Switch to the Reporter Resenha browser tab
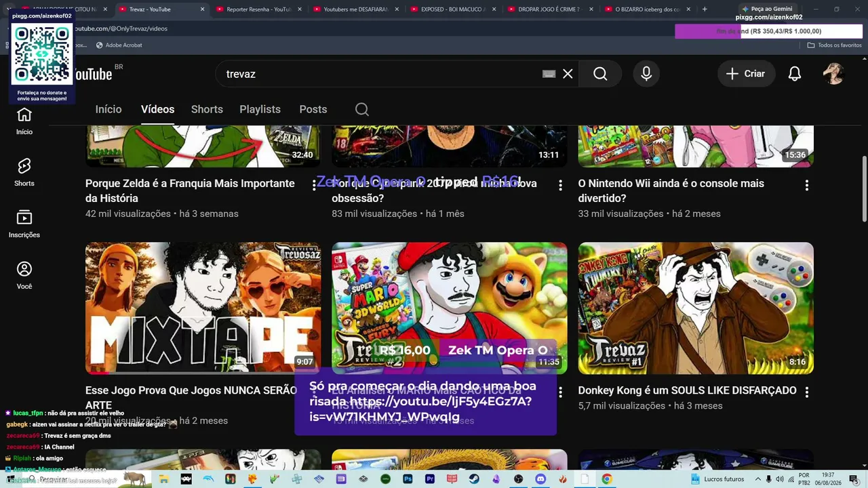Screen dimensions: 868x488 pos(259,9)
